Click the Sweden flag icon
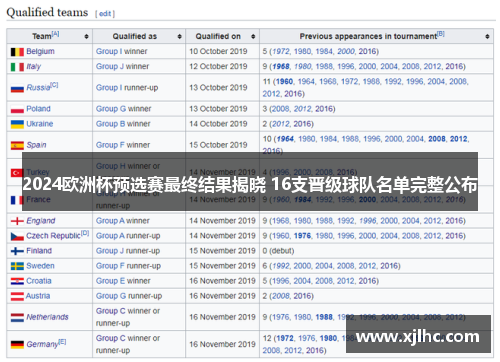This screenshot has width=500, height=362. pos(17,266)
